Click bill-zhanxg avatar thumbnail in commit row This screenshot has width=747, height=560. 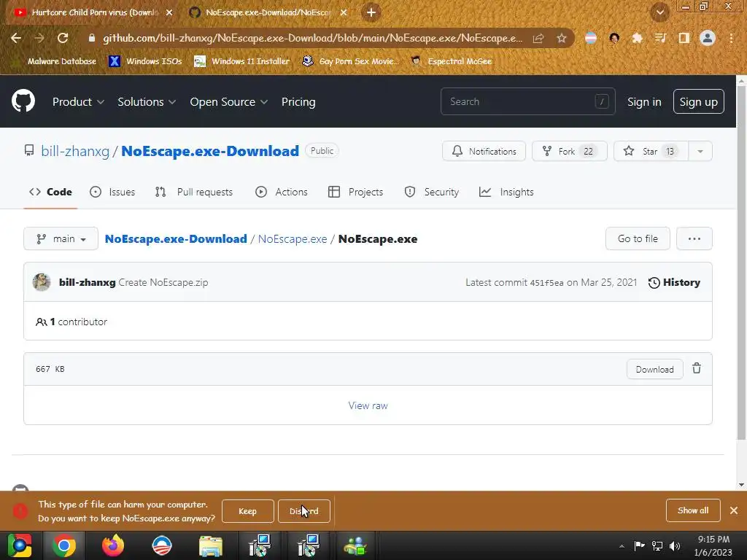(x=42, y=282)
